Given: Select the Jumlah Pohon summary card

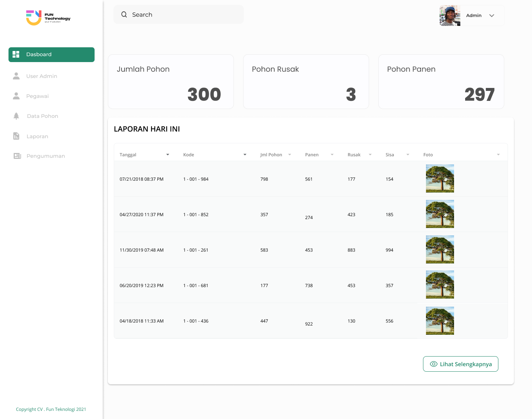Looking at the screenshot, I should (171, 82).
